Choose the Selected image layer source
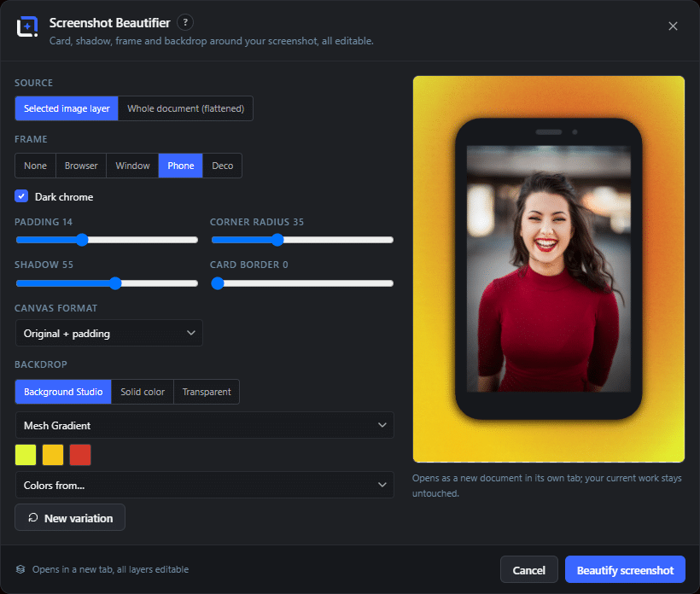 click(x=67, y=108)
